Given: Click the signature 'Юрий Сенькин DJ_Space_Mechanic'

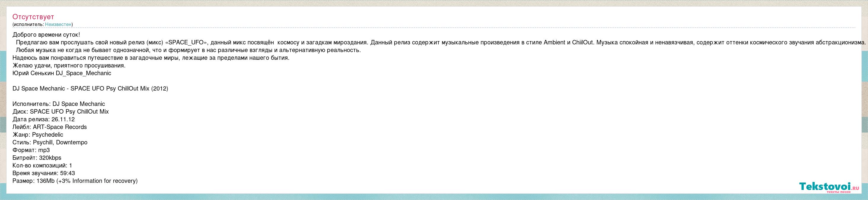Looking at the screenshot, I should click(x=62, y=73).
